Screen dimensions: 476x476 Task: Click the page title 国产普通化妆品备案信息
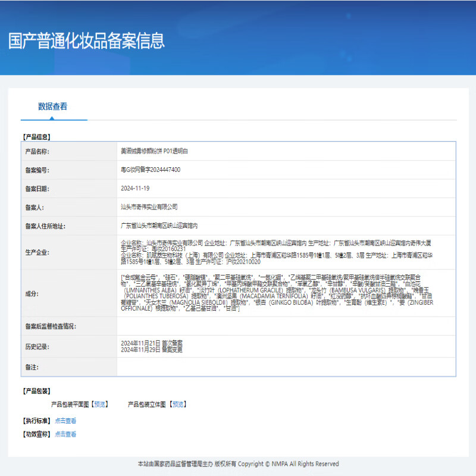[x=86, y=40]
